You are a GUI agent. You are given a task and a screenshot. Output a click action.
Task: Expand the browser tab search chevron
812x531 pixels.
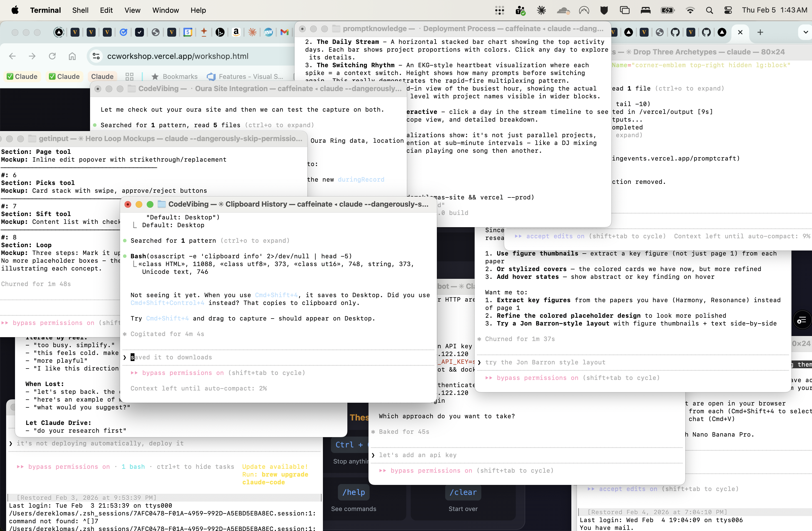pos(806,32)
